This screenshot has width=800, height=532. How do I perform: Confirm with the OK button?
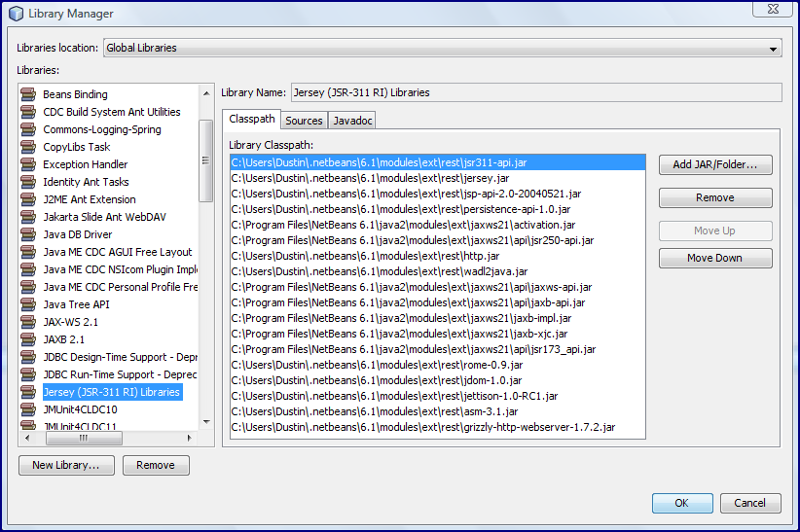(x=682, y=503)
